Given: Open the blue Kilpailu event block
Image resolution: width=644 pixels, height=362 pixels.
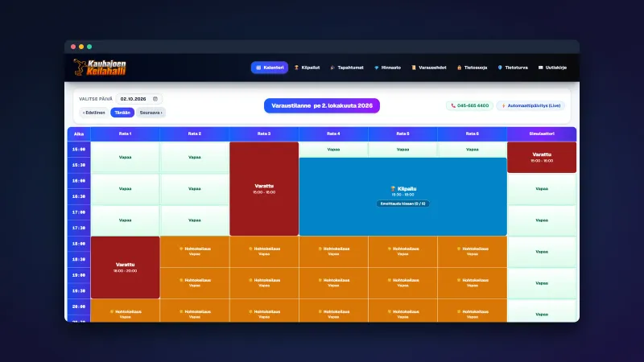Looking at the screenshot, I should tap(403, 196).
